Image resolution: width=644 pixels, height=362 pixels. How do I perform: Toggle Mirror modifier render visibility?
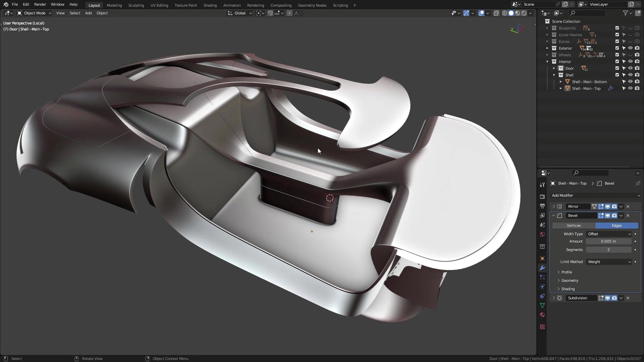coord(614,206)
